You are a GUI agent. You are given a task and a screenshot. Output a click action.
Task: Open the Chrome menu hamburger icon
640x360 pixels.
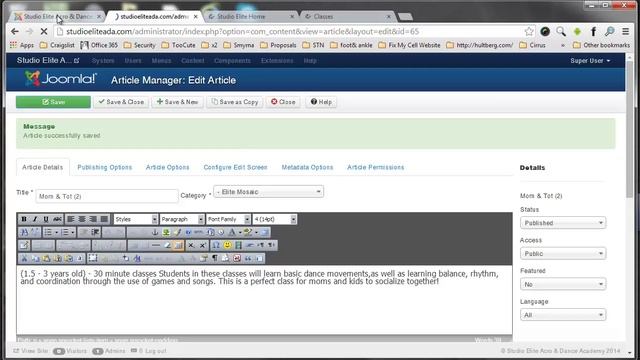(625, 31)
